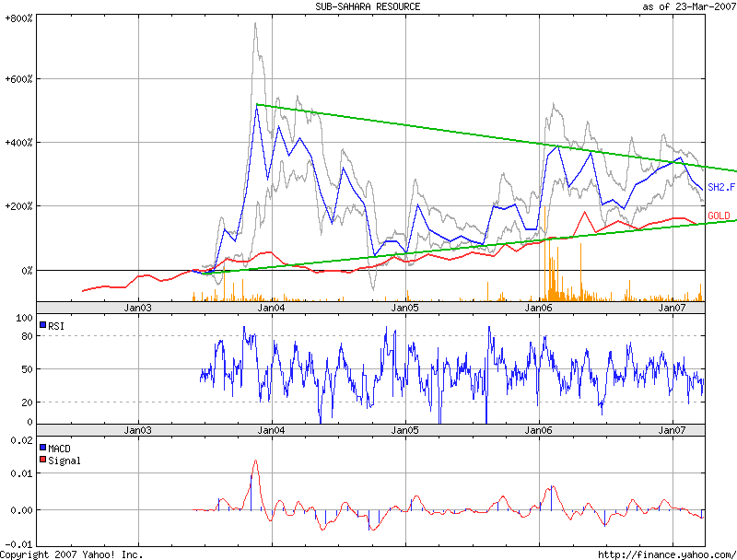This screenshot has width=737, height=560.
Task: Click the blue MACD legend square
Action: (x=43, y=448)
